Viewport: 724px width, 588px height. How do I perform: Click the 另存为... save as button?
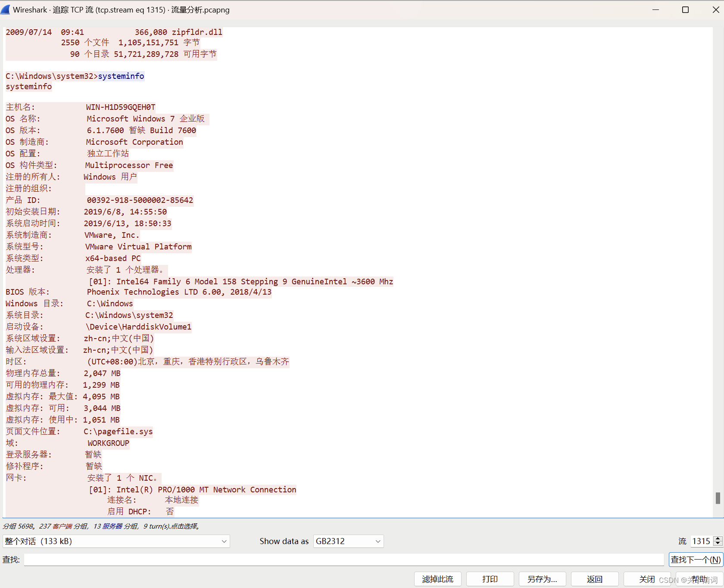click(x=542, y=579)
